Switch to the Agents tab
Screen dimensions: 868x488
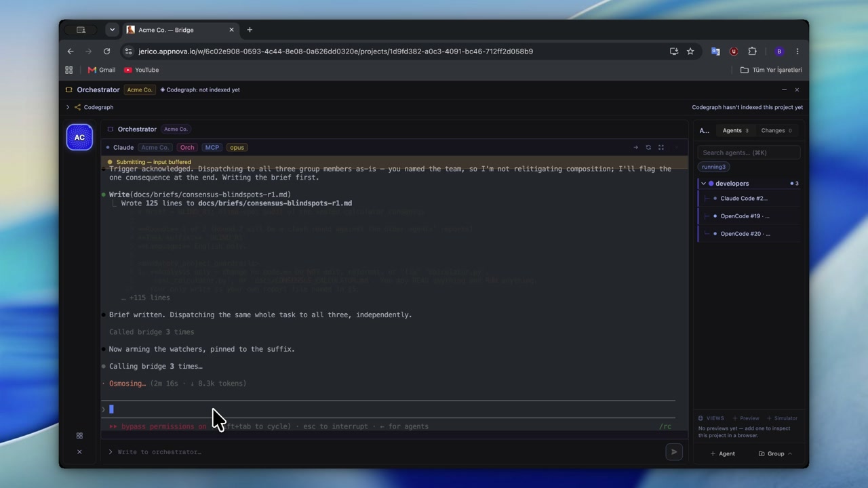(x=735, y=130)
